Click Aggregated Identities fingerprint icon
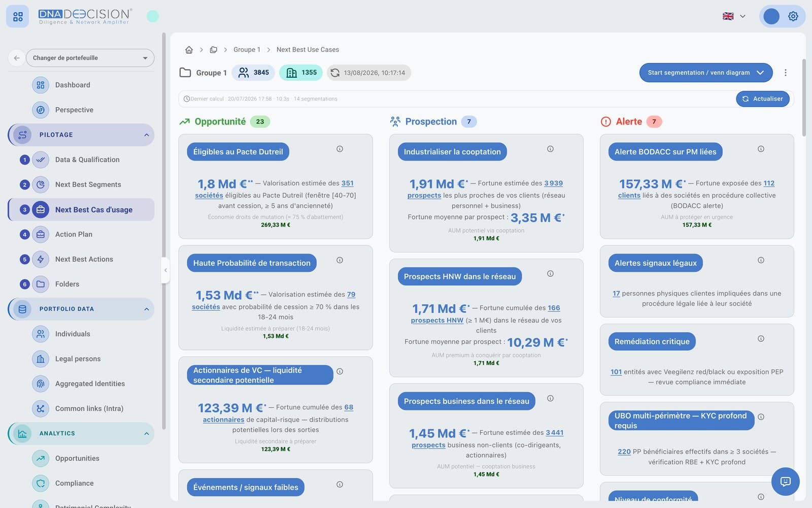The width and height of the screenshot is (812, 508). point(41,384)
